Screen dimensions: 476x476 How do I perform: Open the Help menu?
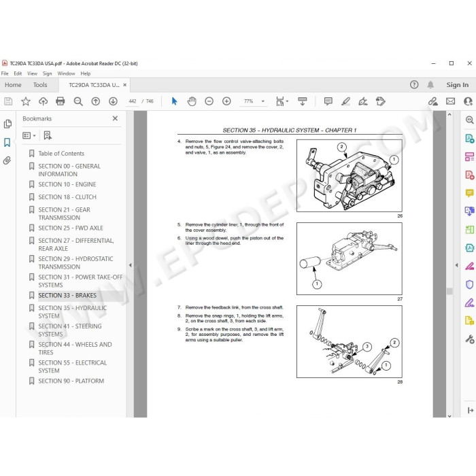click(85, 73)
